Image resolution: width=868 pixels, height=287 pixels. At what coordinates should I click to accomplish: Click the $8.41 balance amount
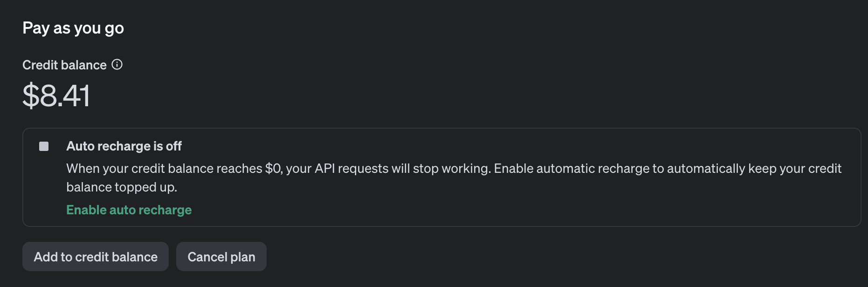point(56,96)
